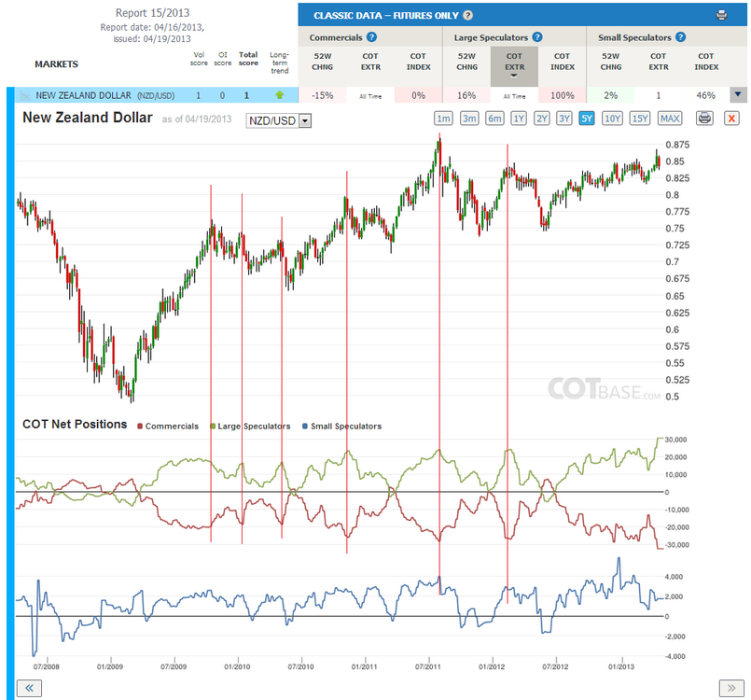Viewport: 751px width, 700px height.
Task: Click Small Speculators COT INDEX column header
Action: pos(706,62)
